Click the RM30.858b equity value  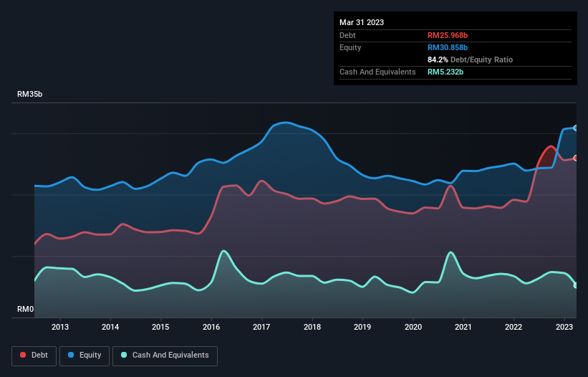(448, 47)
